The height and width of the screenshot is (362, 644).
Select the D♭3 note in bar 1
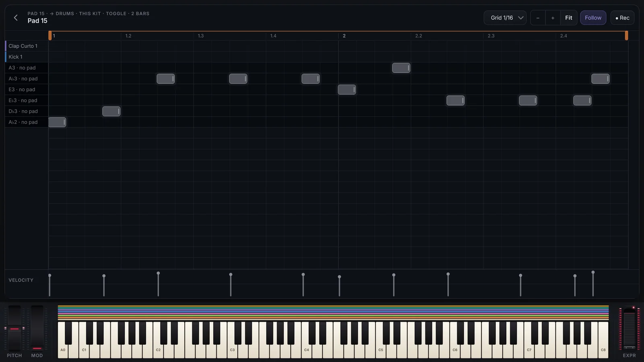click(111, 111)
